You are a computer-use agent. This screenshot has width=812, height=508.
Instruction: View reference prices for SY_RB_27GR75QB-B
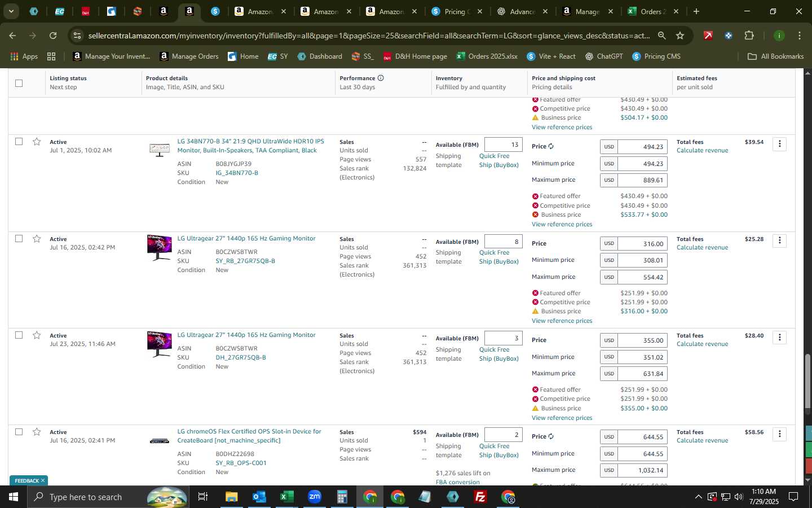coord(562,321)
